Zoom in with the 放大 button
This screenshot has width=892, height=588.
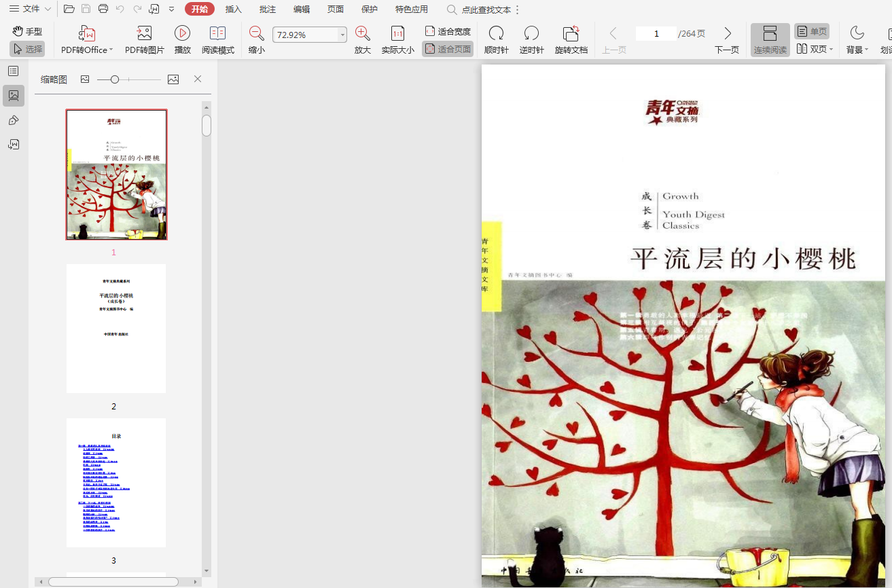pos(363,41)
